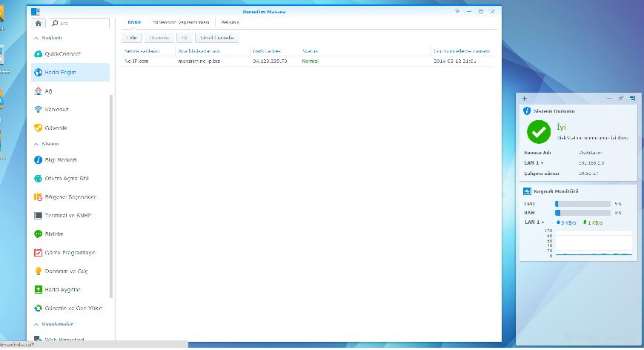Click the Control Panel home icon
The image size is (644, 350).
point(39,24)
